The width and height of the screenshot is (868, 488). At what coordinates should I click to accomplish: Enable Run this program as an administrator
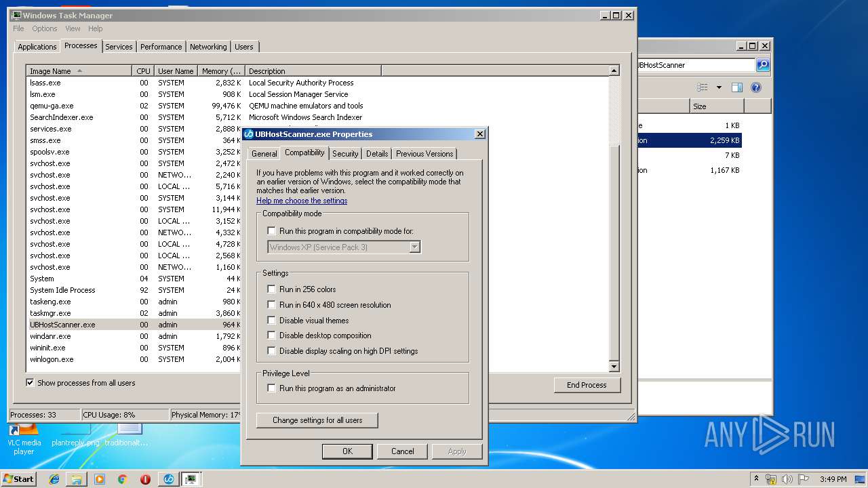[272, 388]
